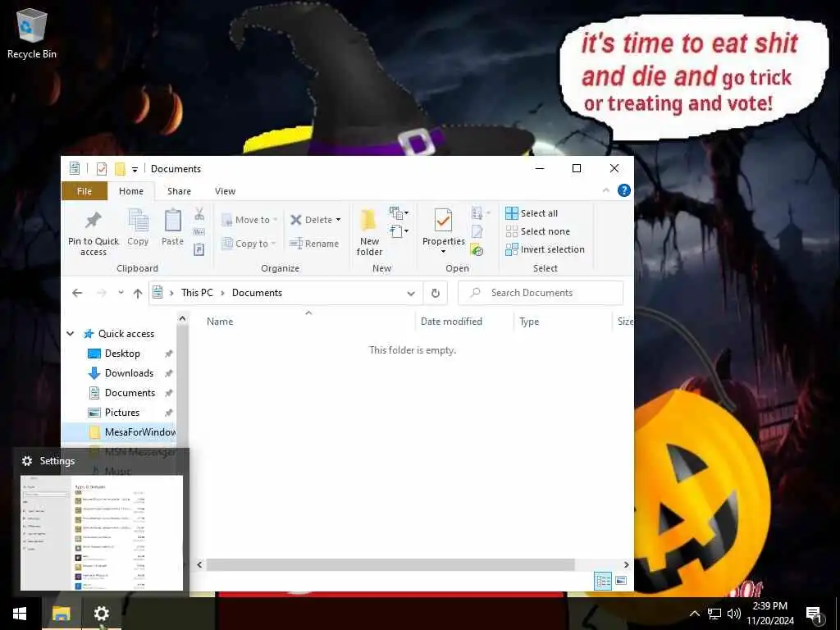Open the Recent locations dropdown
This screenshot has width=840, height=630.
(x=121, y=293)
